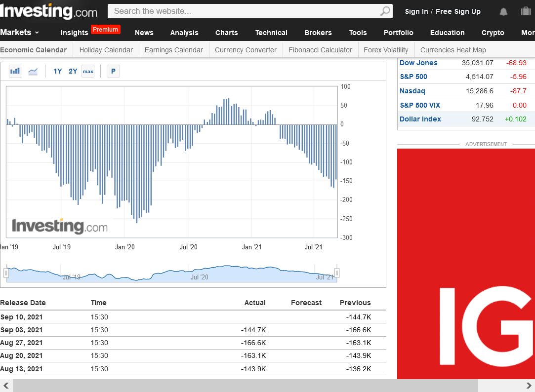Screen dimensions: 535x392
Task: Click the Sep 03, 2021 release date
Action: click(22, 330)
